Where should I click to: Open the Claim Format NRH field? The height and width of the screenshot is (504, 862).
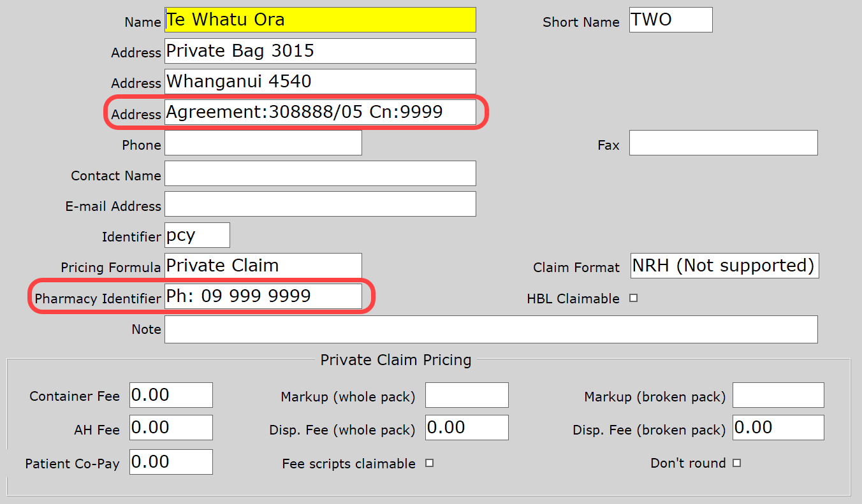pyautogui.click(x=724, y=266)
